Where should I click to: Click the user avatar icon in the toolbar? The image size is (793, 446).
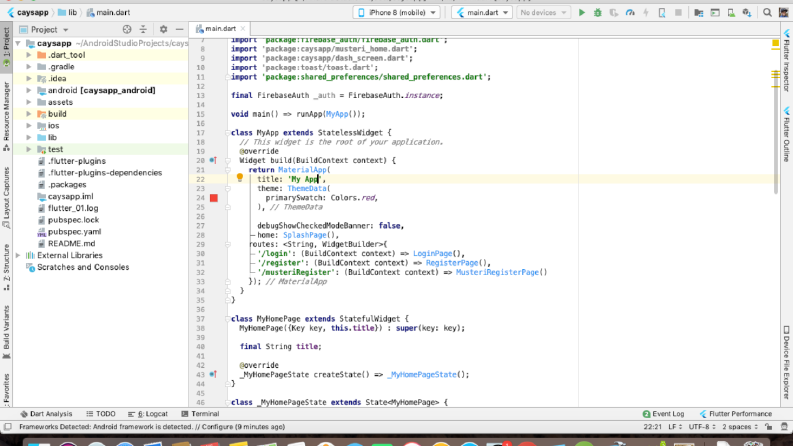coord(784,13)
